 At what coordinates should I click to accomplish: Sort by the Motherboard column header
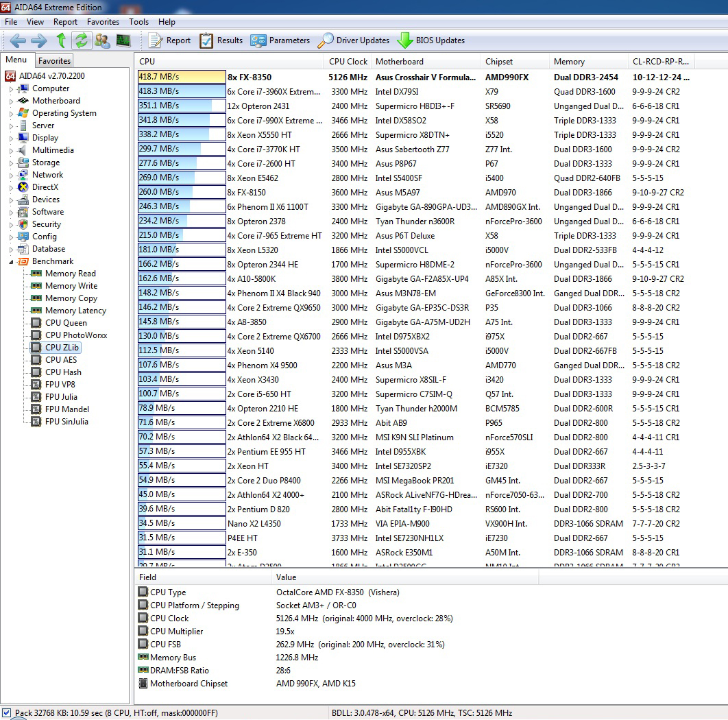pos(426,61)
